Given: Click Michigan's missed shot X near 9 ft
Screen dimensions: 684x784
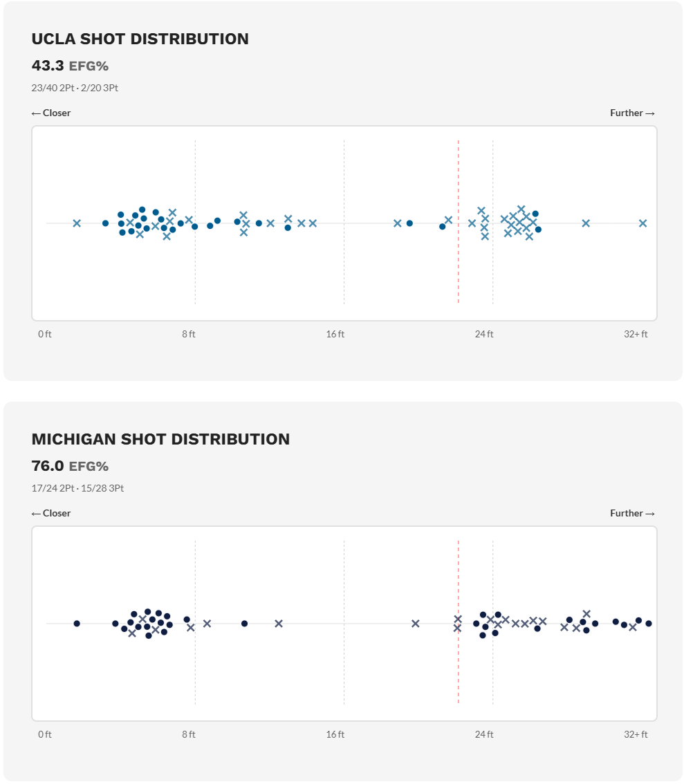Looking at the screenshot, I should click(x=207, y=624).
